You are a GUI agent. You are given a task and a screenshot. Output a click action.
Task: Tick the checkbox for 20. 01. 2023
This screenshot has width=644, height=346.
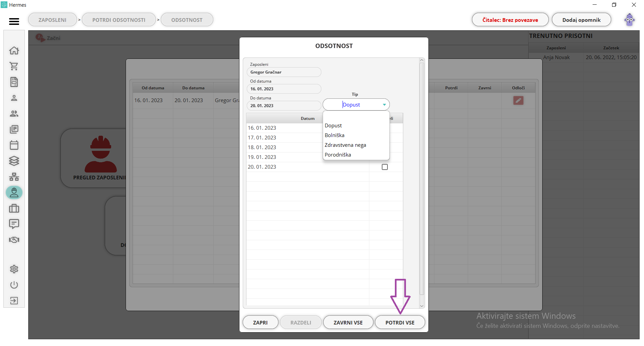[385, 167]
